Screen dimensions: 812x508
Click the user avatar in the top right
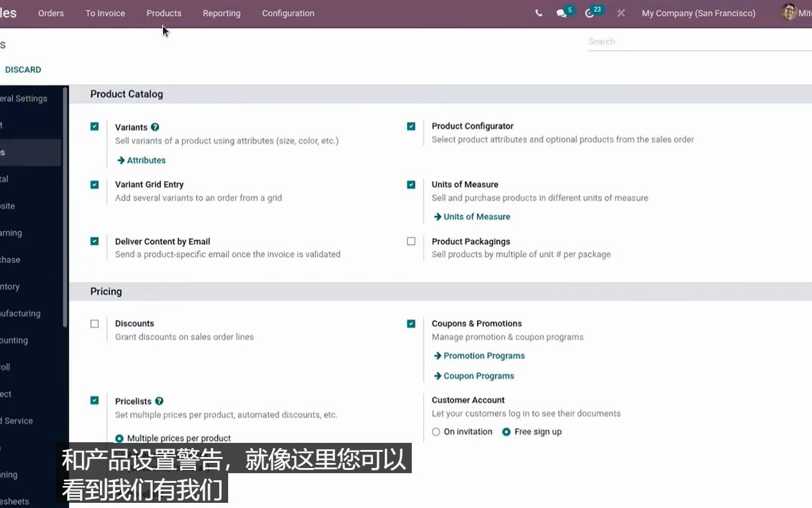788,12
